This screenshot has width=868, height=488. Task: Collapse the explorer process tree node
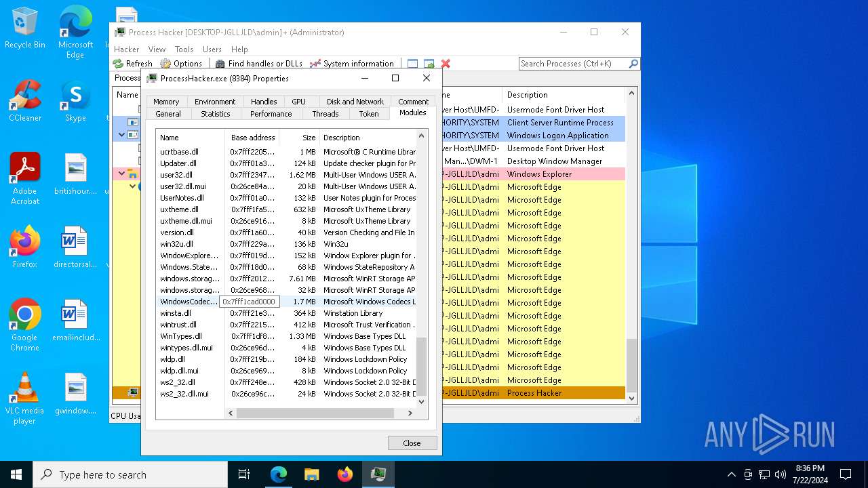(122, 174)
